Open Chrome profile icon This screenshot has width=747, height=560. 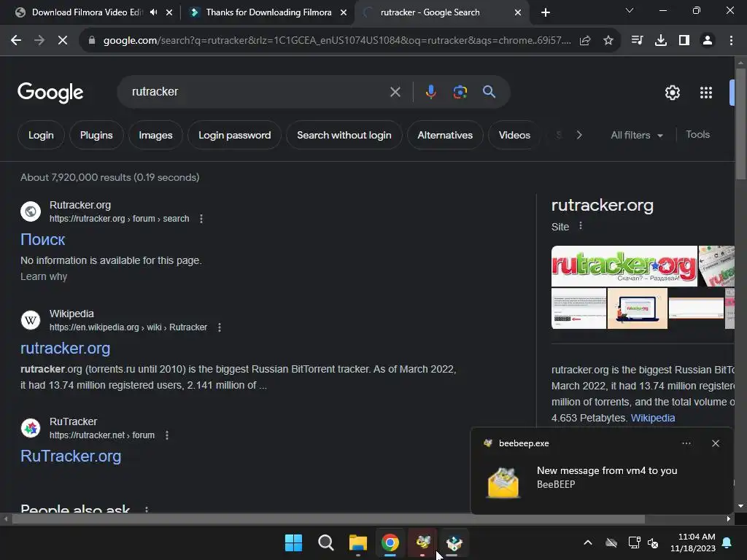coord(708,41)
